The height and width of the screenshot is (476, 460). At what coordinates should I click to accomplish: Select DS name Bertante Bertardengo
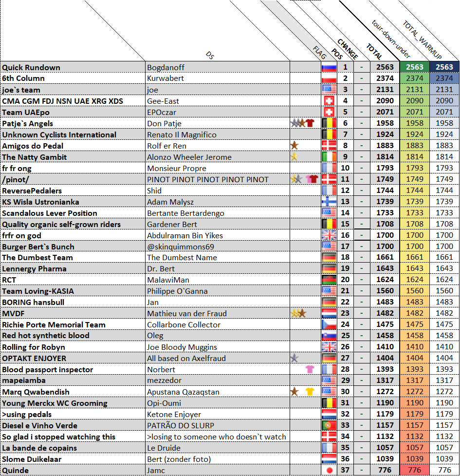coord(185,213)
